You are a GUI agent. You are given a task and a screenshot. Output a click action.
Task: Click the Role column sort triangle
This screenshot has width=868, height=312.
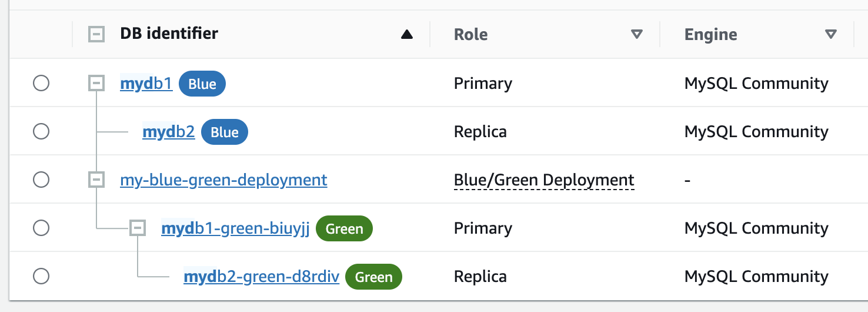(x=636, y=35)
